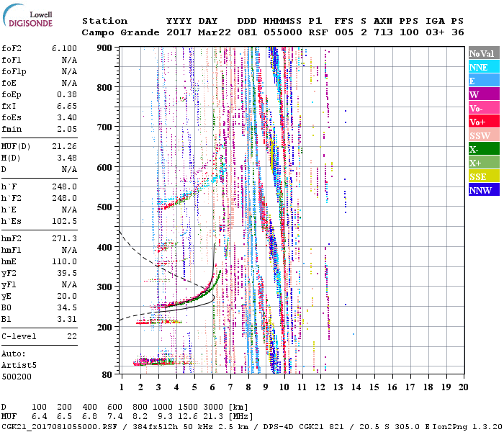Click the 20 MHz frequency axis label
This screenshot has width=504, height=432.
coord(463,387)
